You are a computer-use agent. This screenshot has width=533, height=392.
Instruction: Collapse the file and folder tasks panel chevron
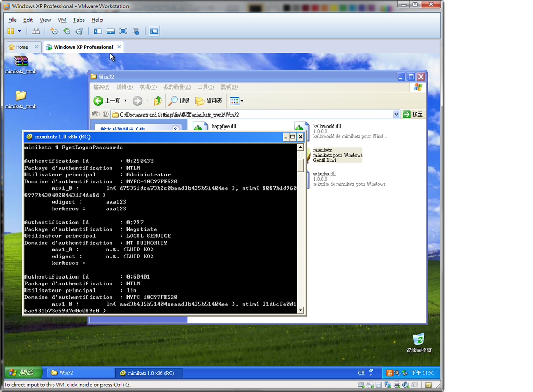(x=175, y=129)
